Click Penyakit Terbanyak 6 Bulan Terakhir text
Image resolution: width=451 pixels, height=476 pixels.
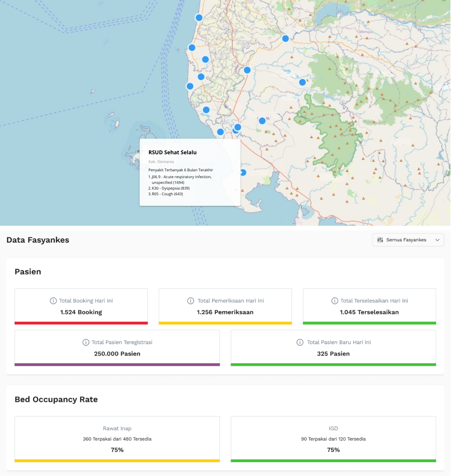pos(181,170)
